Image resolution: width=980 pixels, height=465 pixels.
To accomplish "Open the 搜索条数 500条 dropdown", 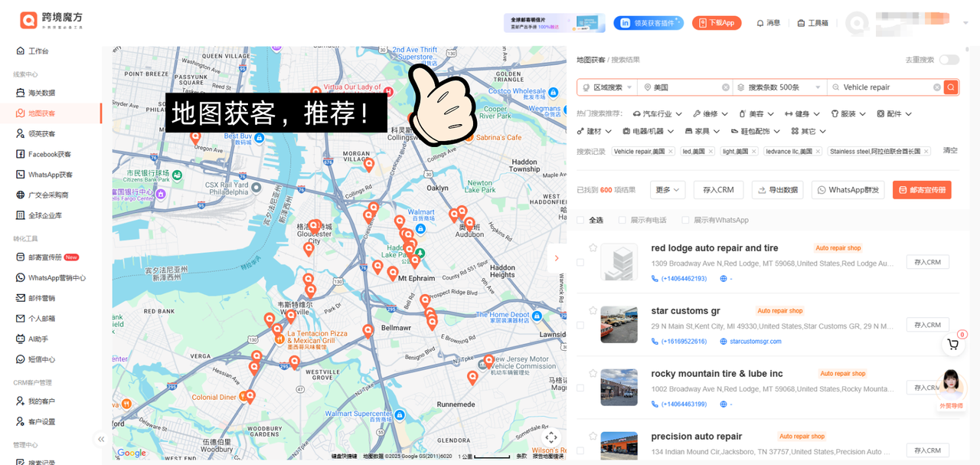I will 779,87.
